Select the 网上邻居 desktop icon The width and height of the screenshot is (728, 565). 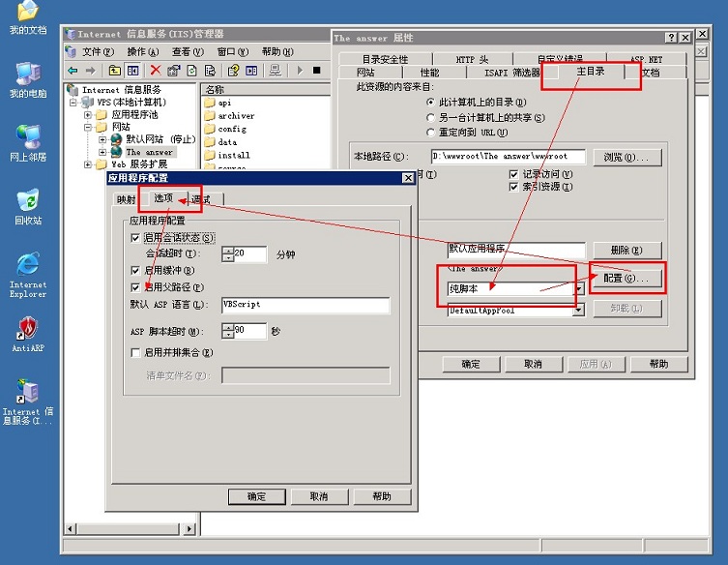point(28,143)
